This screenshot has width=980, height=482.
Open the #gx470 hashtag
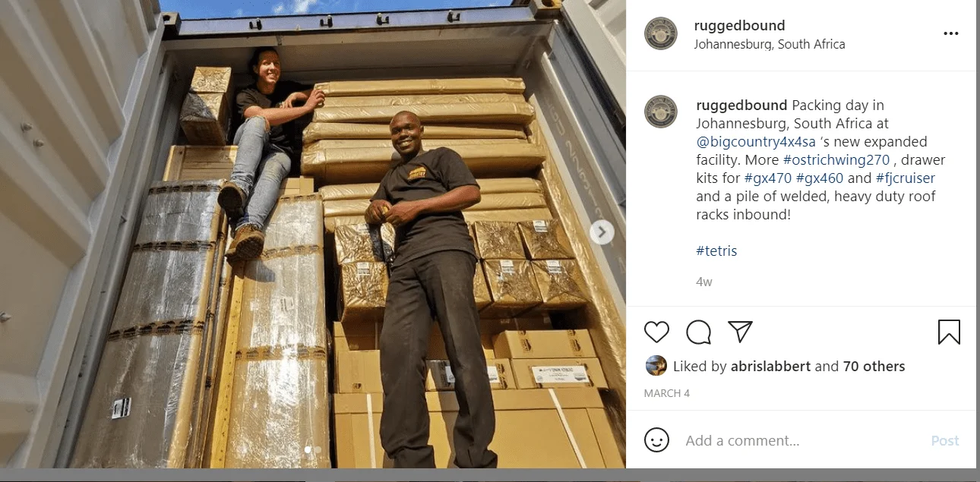(x=768, y=178)
